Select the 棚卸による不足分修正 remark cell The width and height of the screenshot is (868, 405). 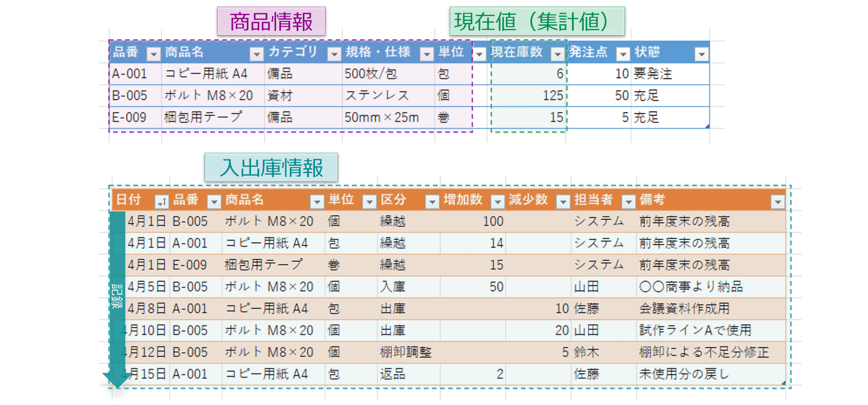point(711,352)
